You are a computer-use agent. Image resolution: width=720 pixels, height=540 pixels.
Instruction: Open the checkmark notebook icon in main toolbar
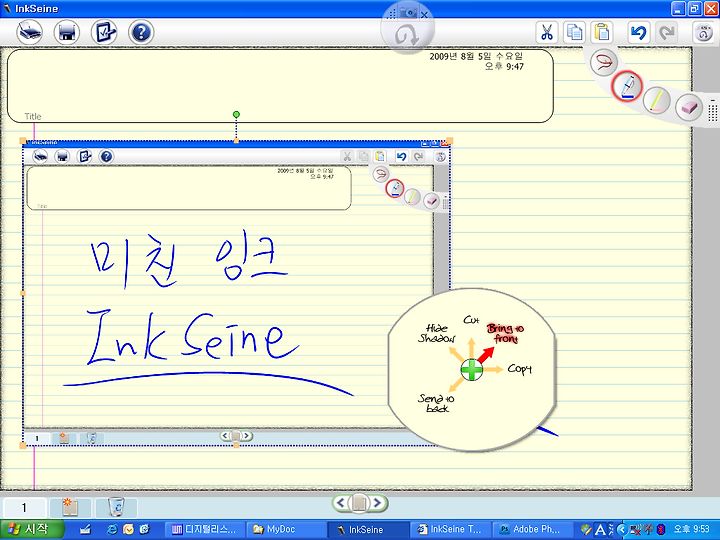point(104,33)
